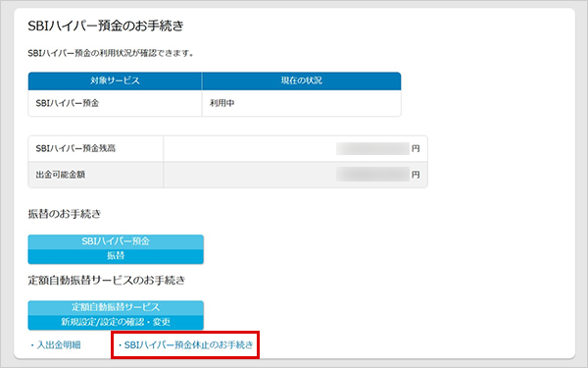
Task: Click the masked 出金可能金額 amount
Action: pyautogui.click(x=372, y=175)
